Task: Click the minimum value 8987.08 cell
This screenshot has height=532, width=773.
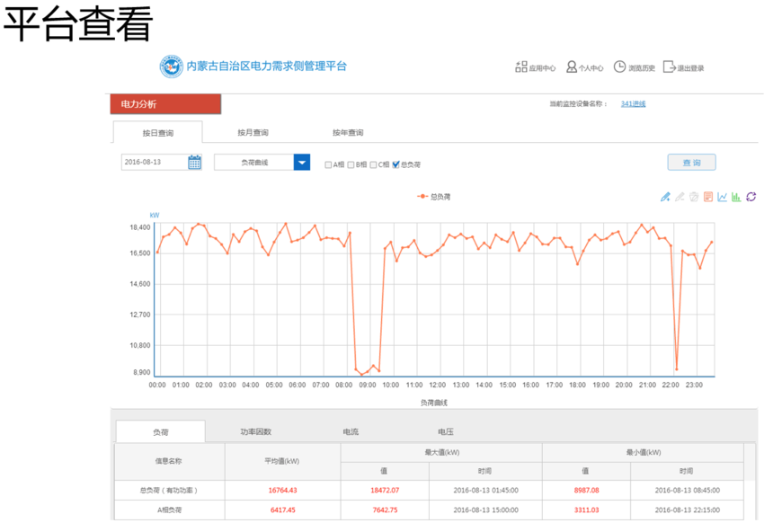Action: 587,490
